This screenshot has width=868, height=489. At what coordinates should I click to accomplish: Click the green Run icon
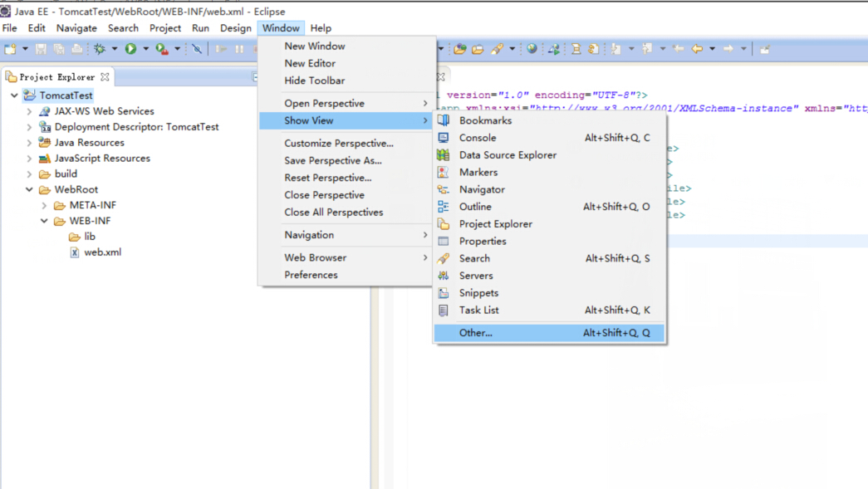point(130,49)
